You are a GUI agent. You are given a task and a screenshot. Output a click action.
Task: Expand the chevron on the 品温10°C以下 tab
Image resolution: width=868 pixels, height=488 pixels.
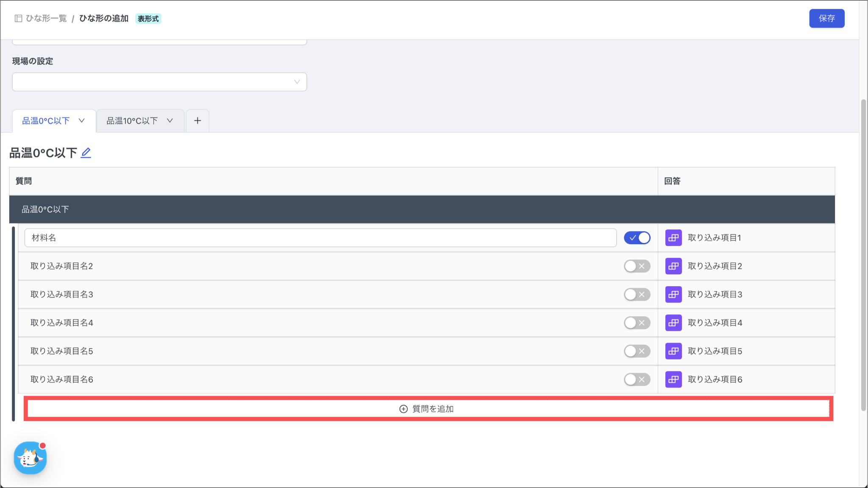coord(170,121)
